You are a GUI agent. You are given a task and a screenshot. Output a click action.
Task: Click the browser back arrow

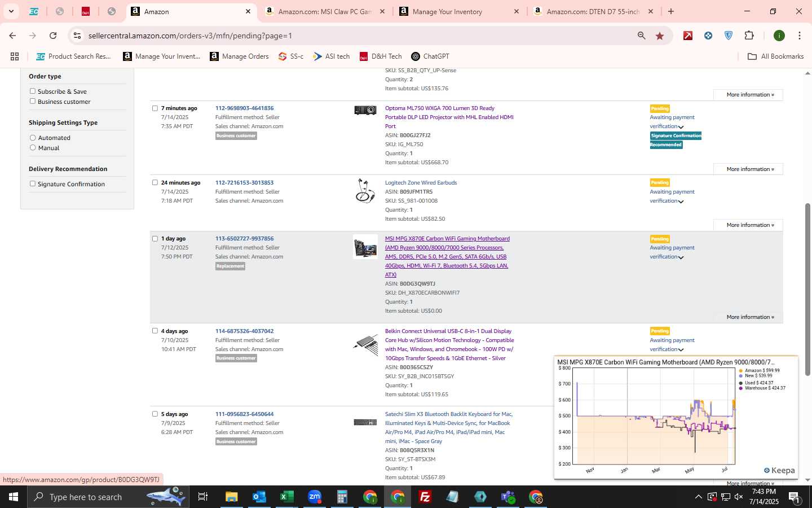12,36
